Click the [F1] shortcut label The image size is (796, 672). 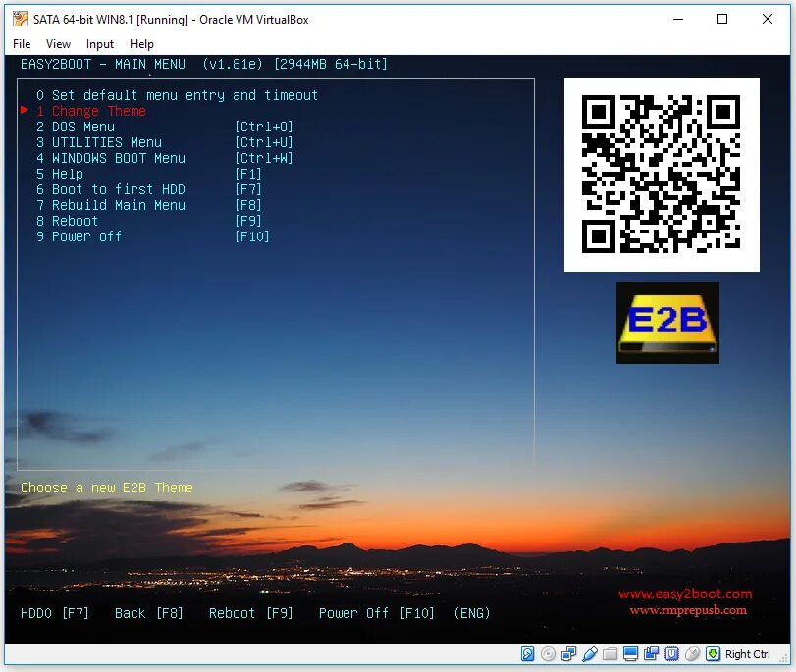(248, 174)
